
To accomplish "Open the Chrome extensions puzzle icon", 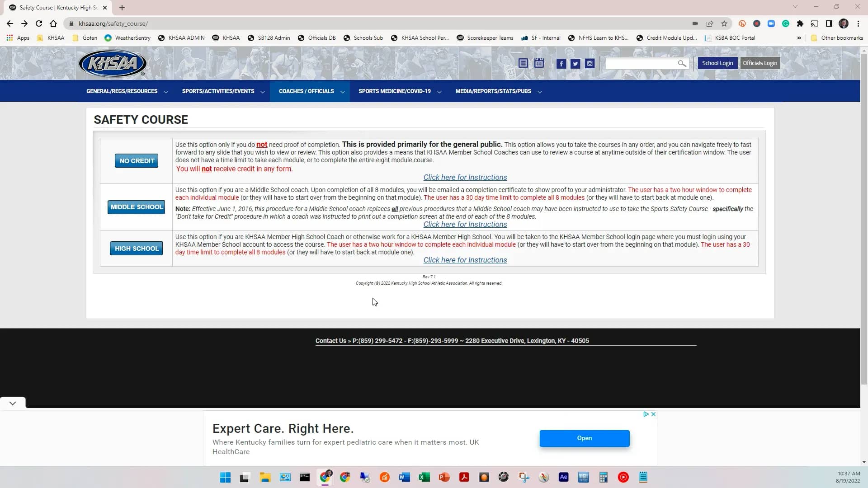I will [x=800, y=23].
